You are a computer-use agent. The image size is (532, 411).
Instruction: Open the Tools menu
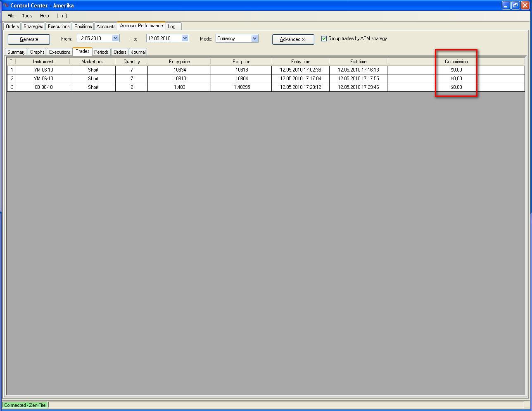[x=27, y=16]
